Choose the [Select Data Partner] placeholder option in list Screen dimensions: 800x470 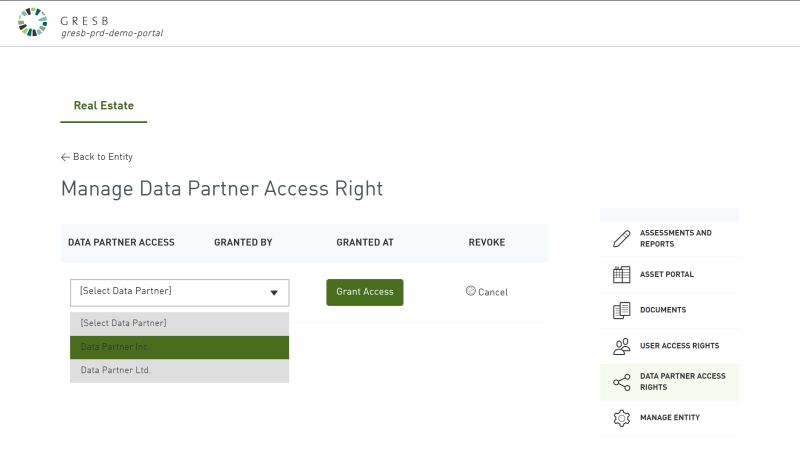[180, 324]
